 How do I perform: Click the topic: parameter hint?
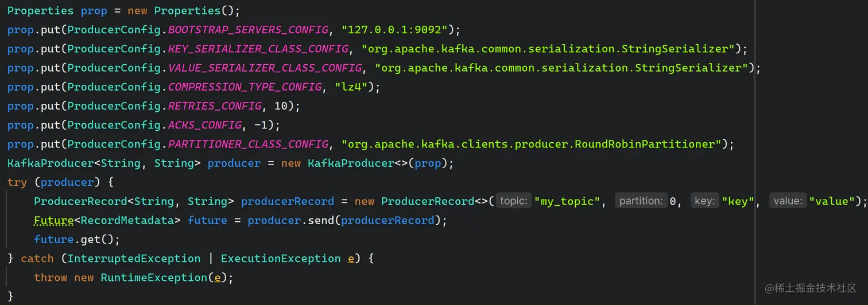(x=513, y=201)
